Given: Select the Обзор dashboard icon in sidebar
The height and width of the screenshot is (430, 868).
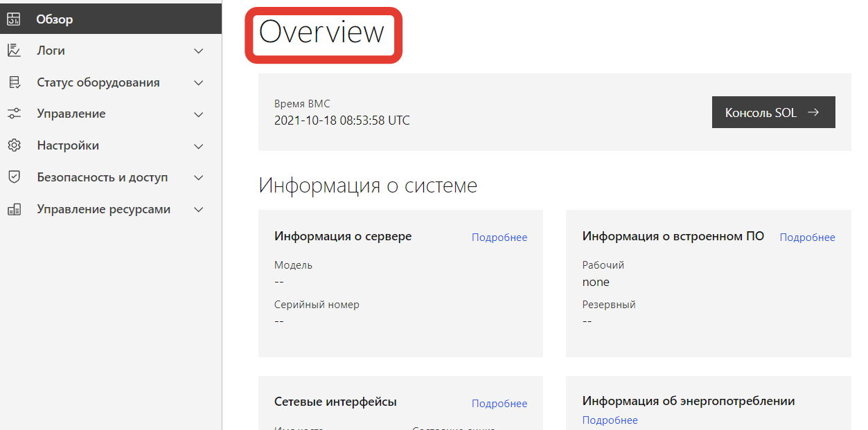Looking at the screenshot, I should click(x=15, y=19).
